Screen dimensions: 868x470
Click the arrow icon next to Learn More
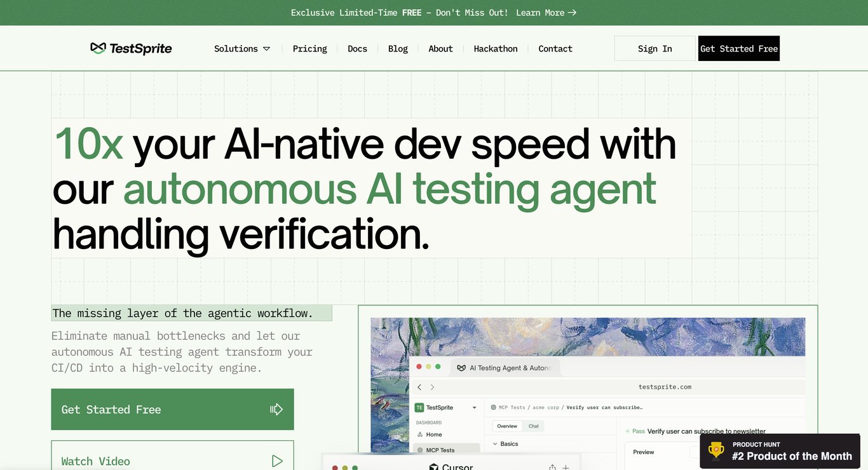[573, 13]
